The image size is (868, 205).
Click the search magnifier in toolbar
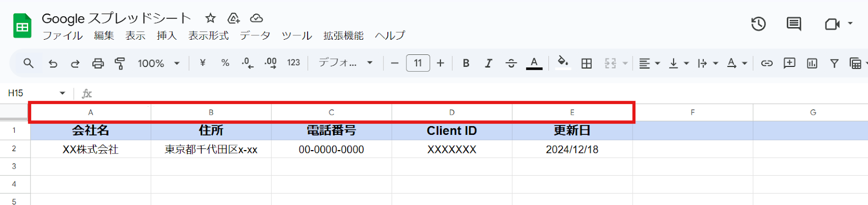[29, 63]
